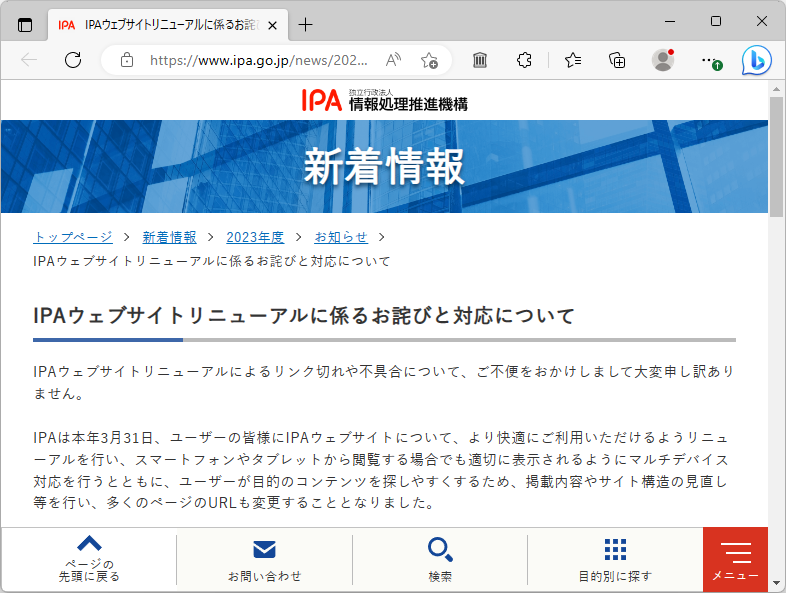Click the breadcrumb current page text

[212, 261]
